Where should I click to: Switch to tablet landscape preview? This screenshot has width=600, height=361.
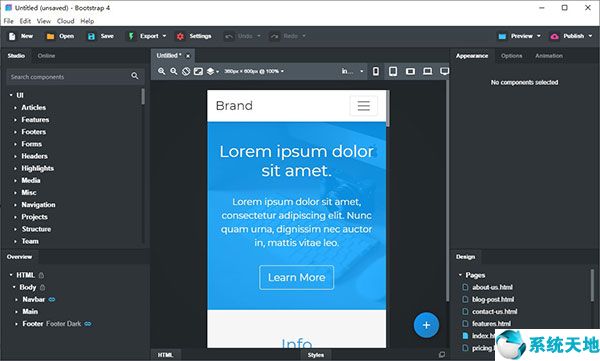pyautogui.click(x=410, y=71)
